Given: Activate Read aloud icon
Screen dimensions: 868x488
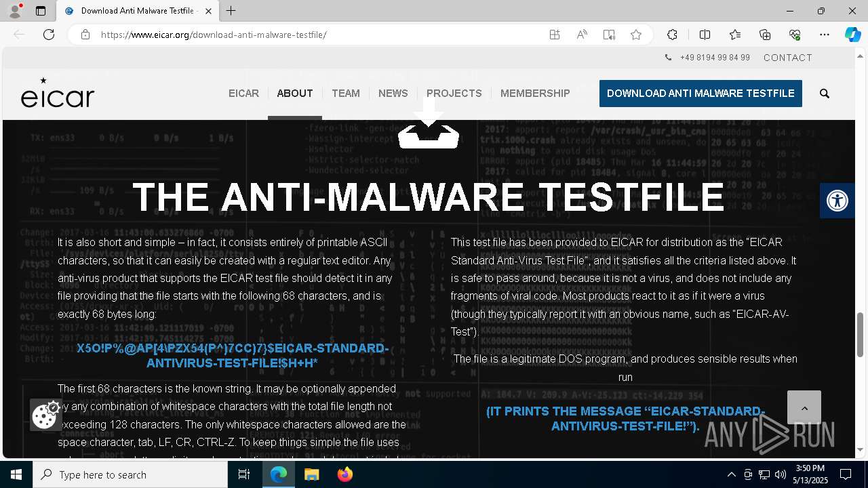Looking at the screenshot, I should pyautogui.click(x=582, y=35).
